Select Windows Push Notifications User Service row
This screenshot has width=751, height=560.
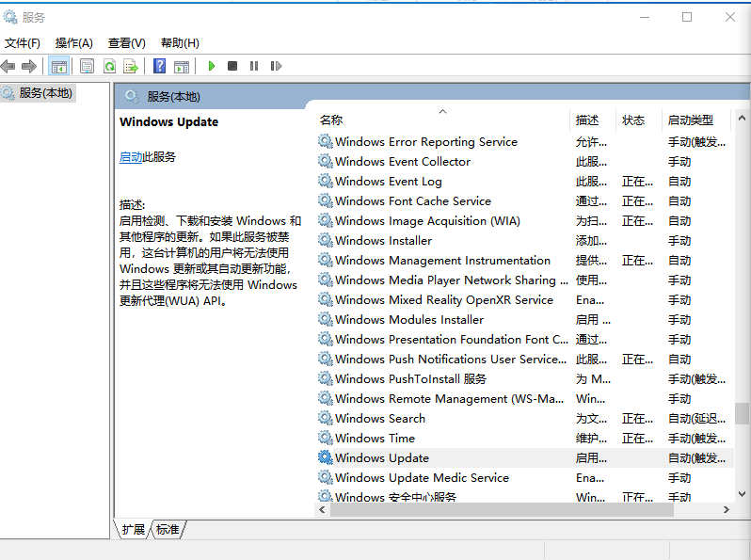[x=524, y=359]
